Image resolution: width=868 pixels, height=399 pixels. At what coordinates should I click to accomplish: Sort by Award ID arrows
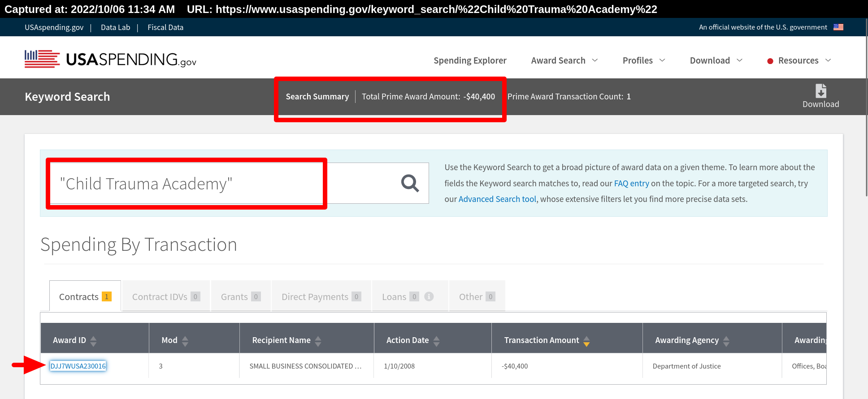coord(93,341)
